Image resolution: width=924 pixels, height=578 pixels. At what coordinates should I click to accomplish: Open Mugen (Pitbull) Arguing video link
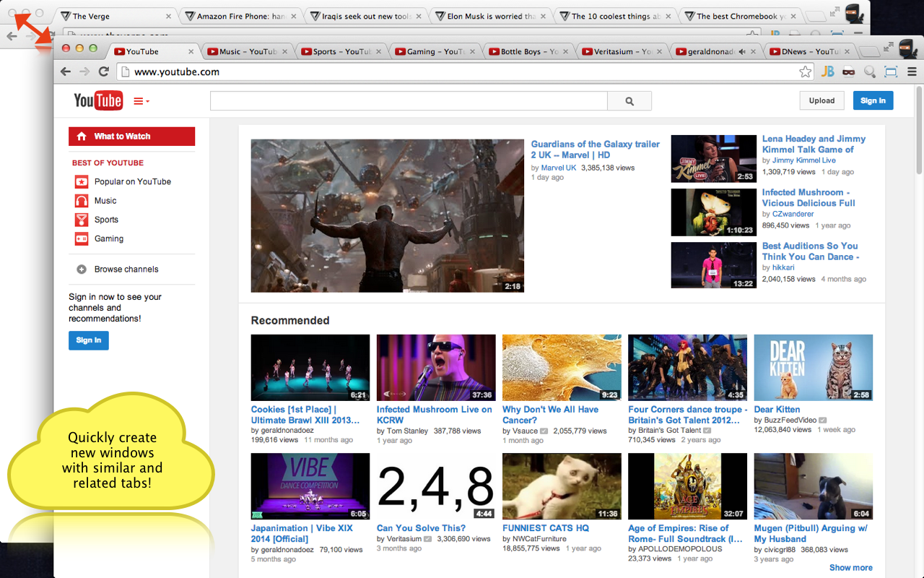811,533
